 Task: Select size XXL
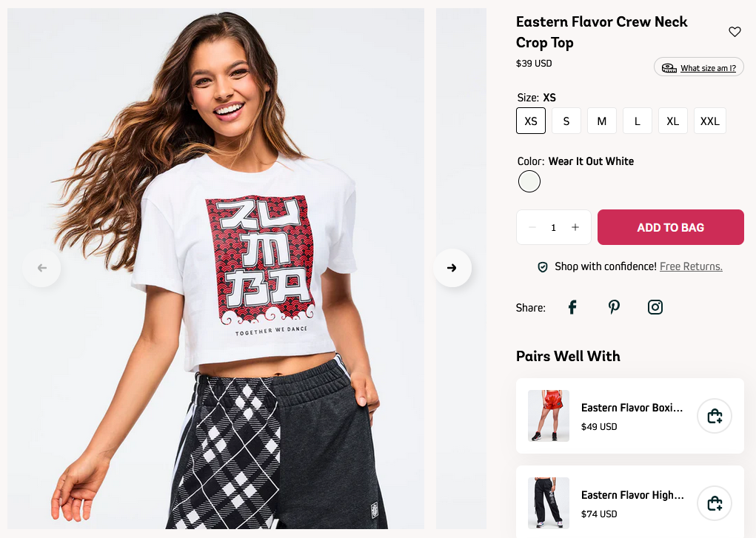point(709,121)
